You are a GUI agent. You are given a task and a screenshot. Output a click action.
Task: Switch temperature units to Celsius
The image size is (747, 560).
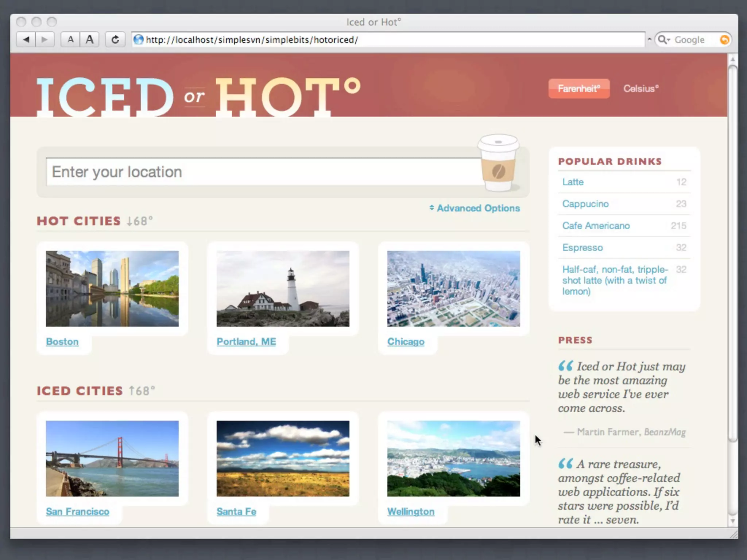(640, 89)
